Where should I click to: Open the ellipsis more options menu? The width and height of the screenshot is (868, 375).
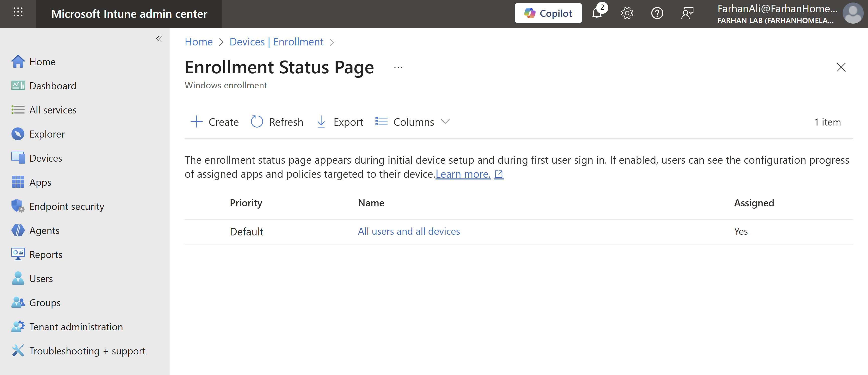[x=398, y=67]
